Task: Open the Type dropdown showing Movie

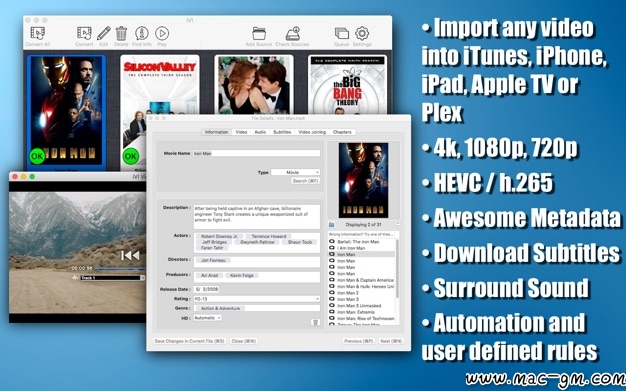Action: click(x=295, y=172)
